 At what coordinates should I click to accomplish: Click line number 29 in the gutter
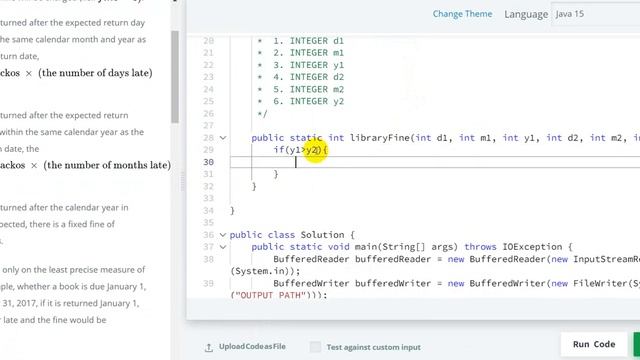point(209,150)
